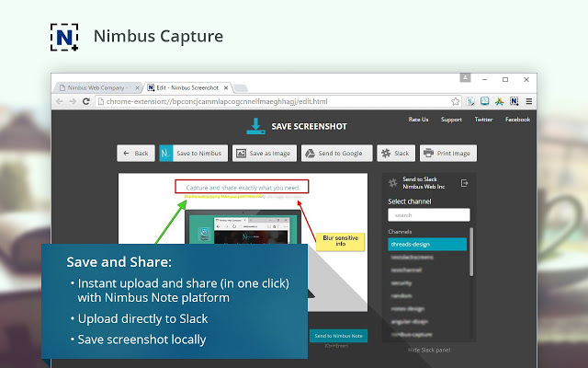Screen dimensions: 588x368
Task: Switch to the Nimbus Web Company tab
Action: pyautogui.click(x=98, y=88)
